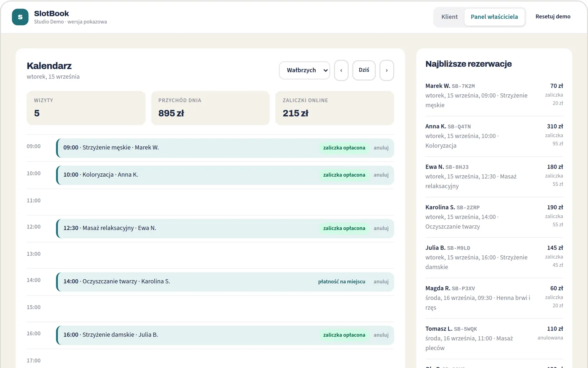The height and width of the screenshot is (368, 588).
Task: Jump to today with Dziś button
Action: (364, 70)
